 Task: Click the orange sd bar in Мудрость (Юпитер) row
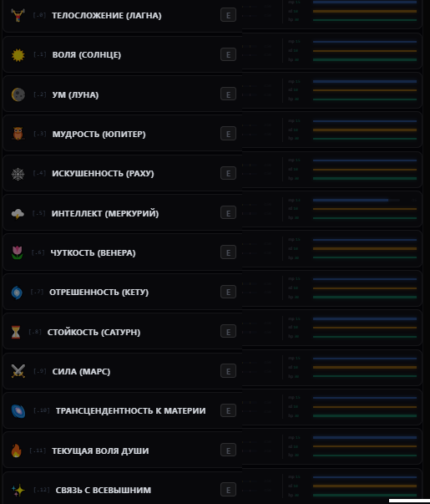[x=365, y=130]
